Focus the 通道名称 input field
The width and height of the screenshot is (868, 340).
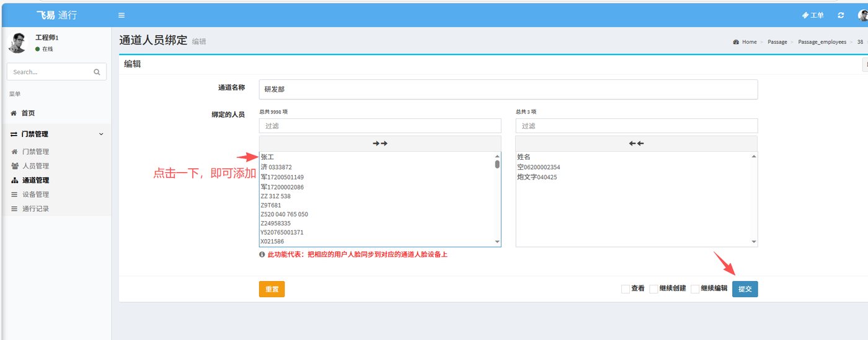[508, 89]
